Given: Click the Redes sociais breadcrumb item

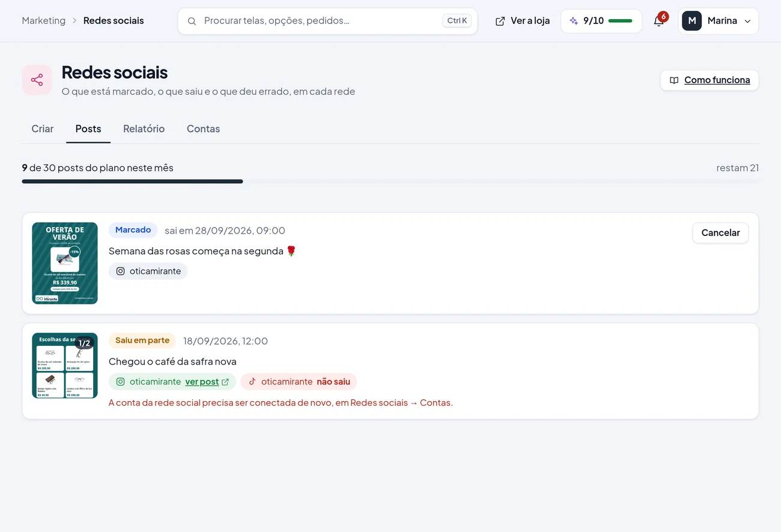Looking at the screenshot, I should click(114, 20).
